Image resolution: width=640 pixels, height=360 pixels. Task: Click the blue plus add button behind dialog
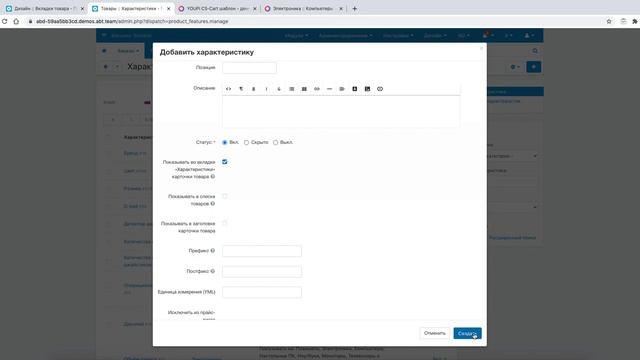[x=533, y=67]
